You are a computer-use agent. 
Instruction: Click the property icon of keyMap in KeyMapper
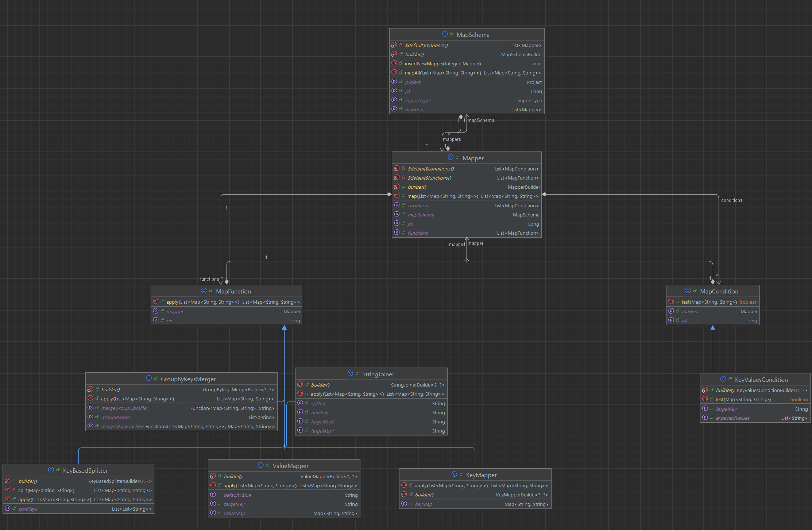click(x=404, y=504)
